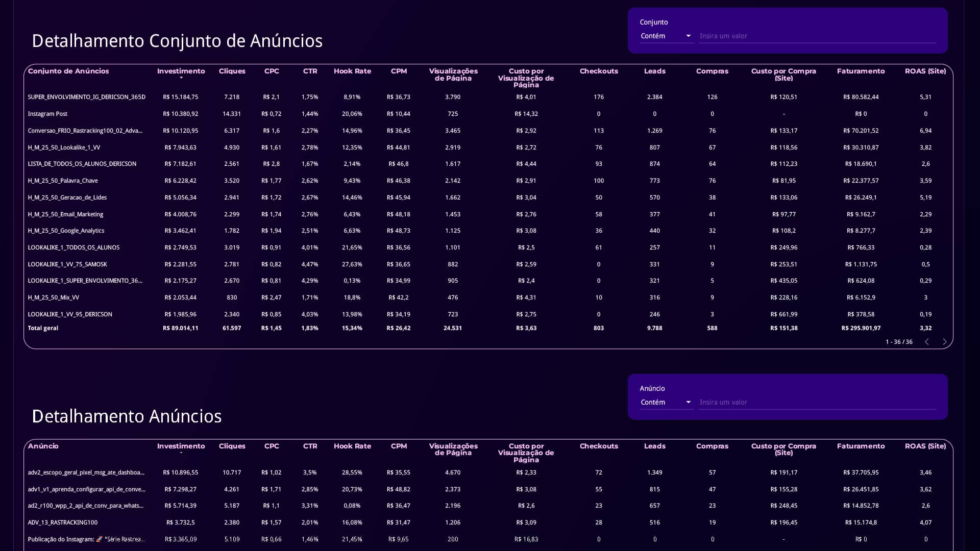Click first table's Compras column header
This screenshot has width=980, height=551.
coord(712,71)
